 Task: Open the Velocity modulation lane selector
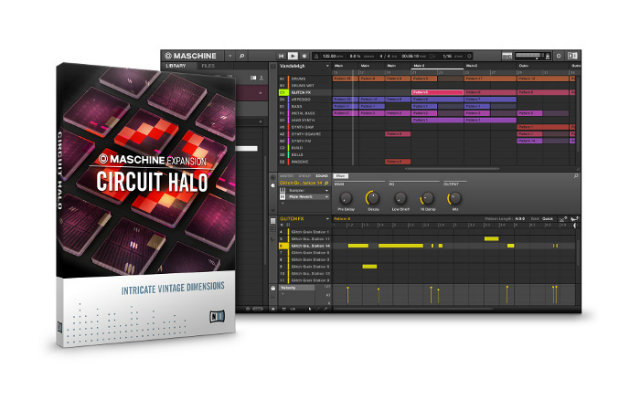[x=297, y=288]
